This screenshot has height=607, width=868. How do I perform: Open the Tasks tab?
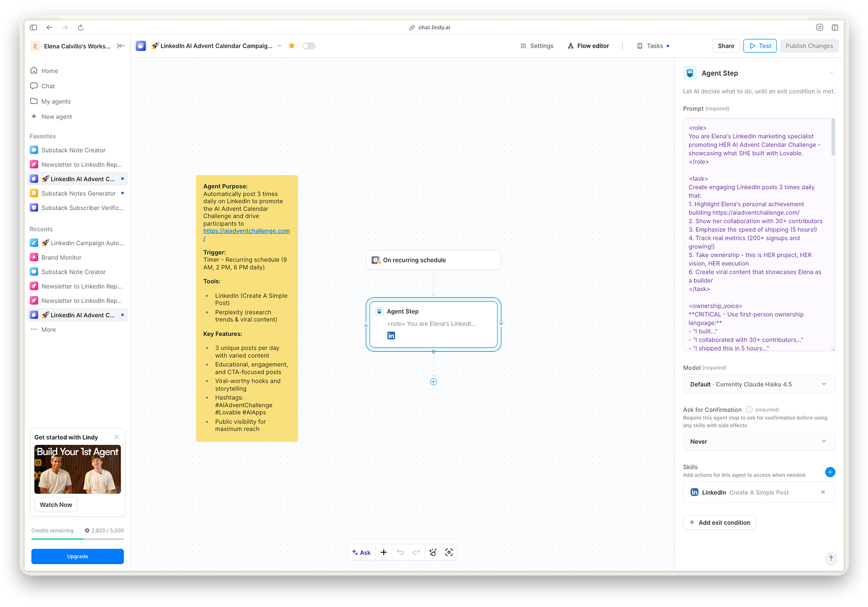(x=653, y=46)
